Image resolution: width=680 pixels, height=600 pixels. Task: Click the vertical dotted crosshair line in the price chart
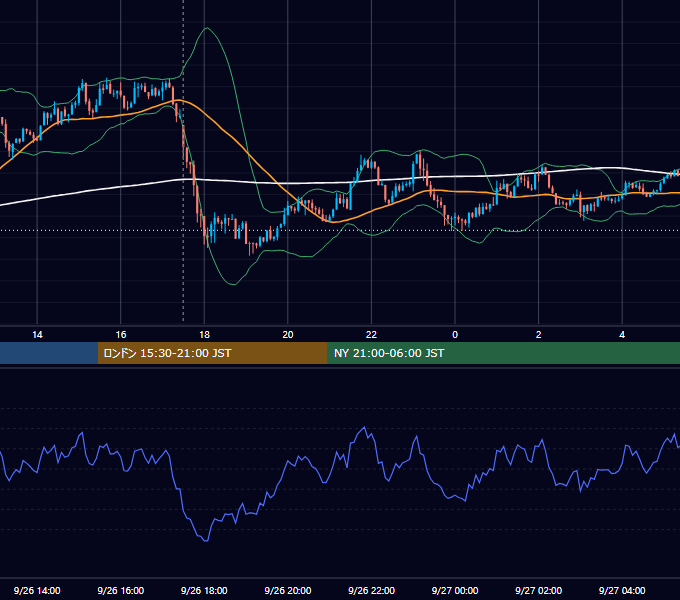click(183, 161)
